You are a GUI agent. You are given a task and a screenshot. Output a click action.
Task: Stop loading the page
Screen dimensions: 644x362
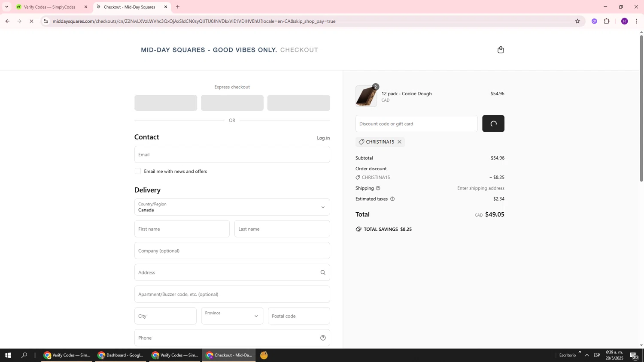click(x=31, y=21)
